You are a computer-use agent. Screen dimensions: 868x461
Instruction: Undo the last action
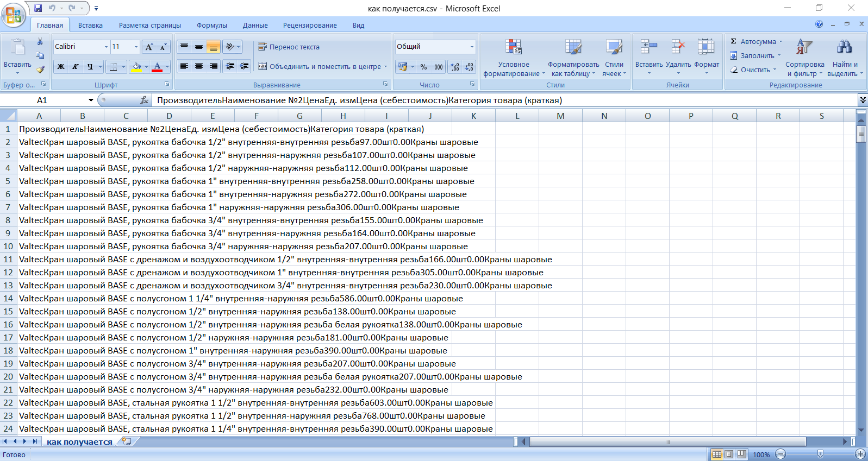pos(52,8)
